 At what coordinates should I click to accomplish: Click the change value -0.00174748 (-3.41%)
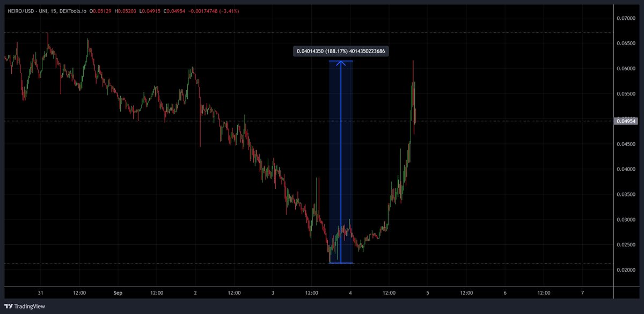(214, 11)
